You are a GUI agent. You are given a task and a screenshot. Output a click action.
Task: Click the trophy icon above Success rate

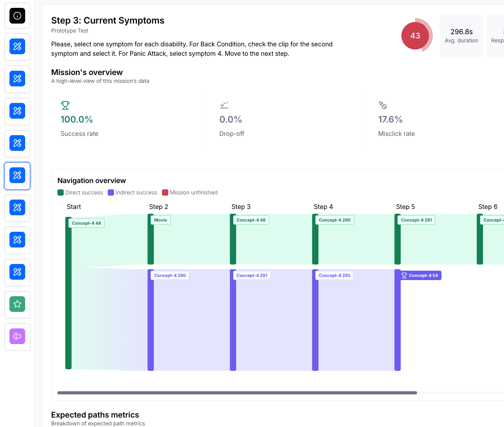point(65,105)
